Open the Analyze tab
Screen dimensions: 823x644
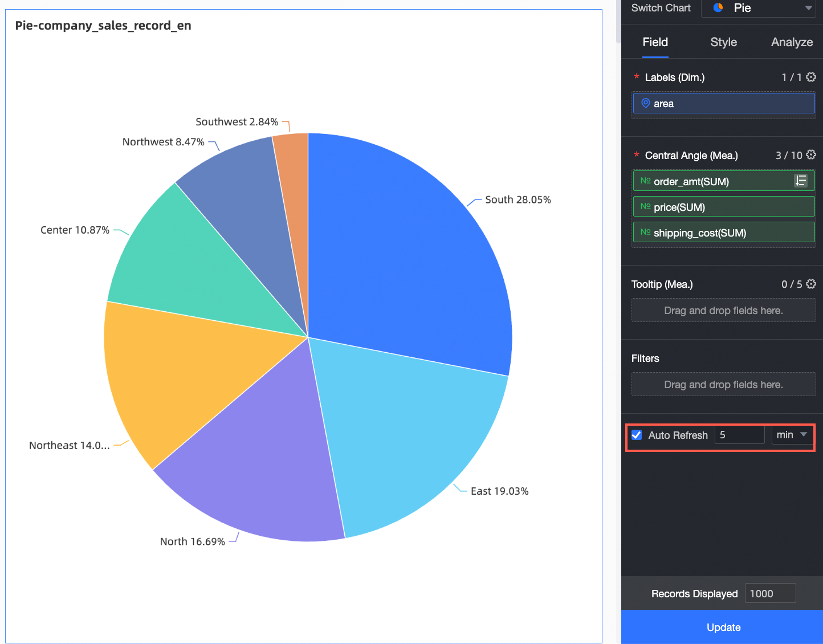792,42
